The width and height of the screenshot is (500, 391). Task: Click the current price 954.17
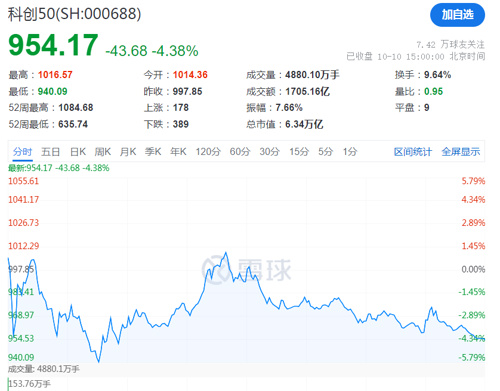[53, 45]
